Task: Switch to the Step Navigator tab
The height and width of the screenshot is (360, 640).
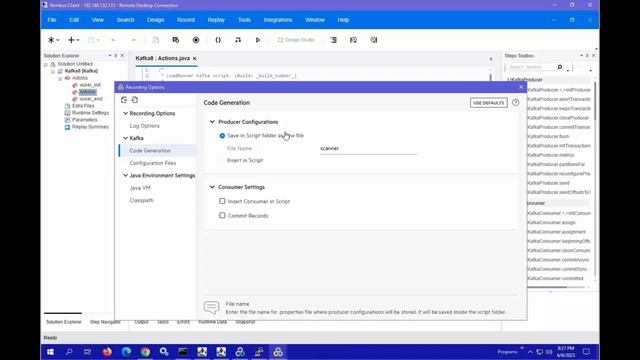Action: pos(105,322)
